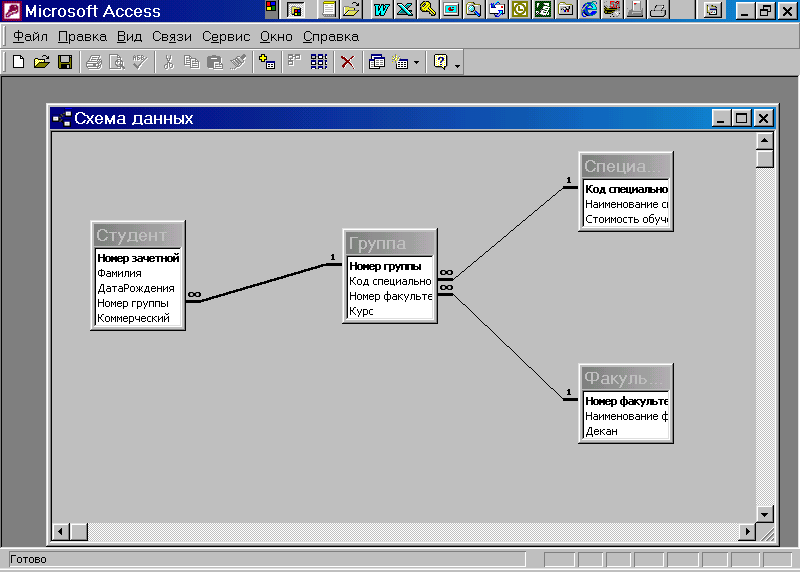Select the Декан field
This screenshot has width=800, height=572.
[626, 431]
